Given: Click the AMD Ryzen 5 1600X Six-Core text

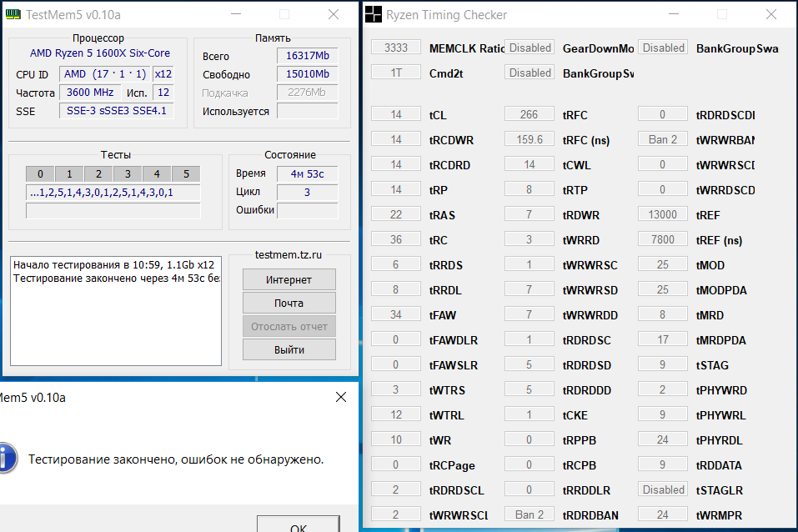Looking at the screenshot, I should pyautogui.click(x=100, y=53).
